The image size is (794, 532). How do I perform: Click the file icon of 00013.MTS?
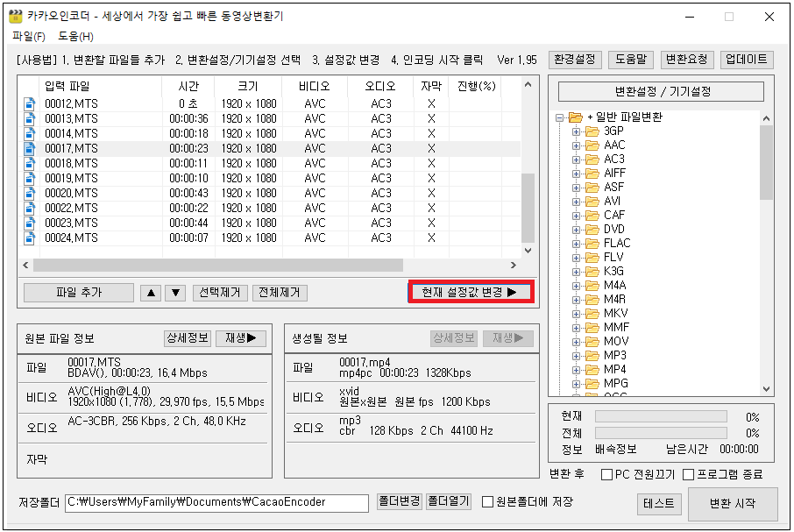point(30,119)
